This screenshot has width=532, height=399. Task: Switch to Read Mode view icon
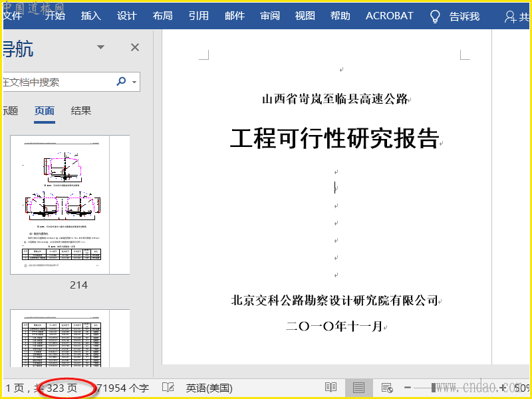[331, 388]
